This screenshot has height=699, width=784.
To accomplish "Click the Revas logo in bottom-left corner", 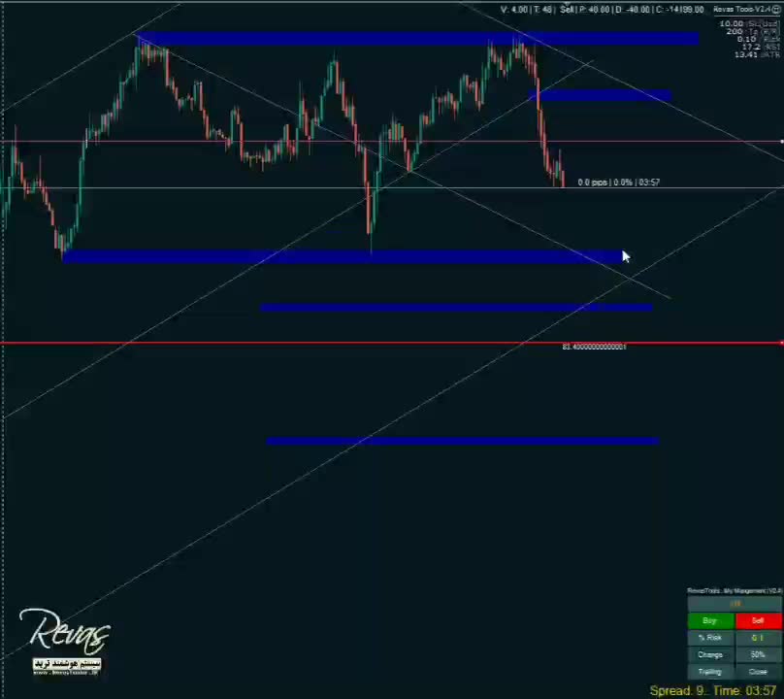I will pyautogui.click(x=64, y=636).
